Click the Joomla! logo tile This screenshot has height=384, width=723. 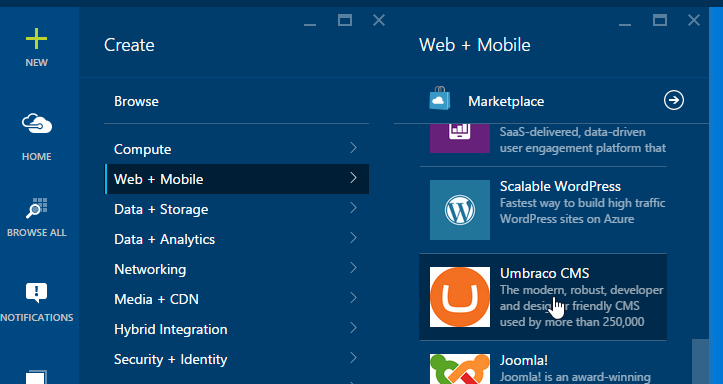[x=460, y=369]
